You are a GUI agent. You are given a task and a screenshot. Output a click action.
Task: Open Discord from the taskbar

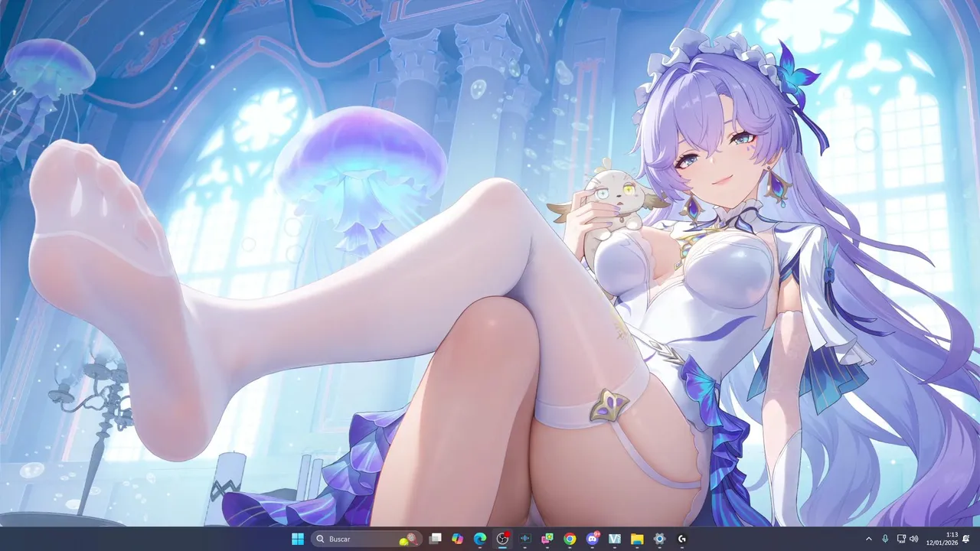coord(592,539)
